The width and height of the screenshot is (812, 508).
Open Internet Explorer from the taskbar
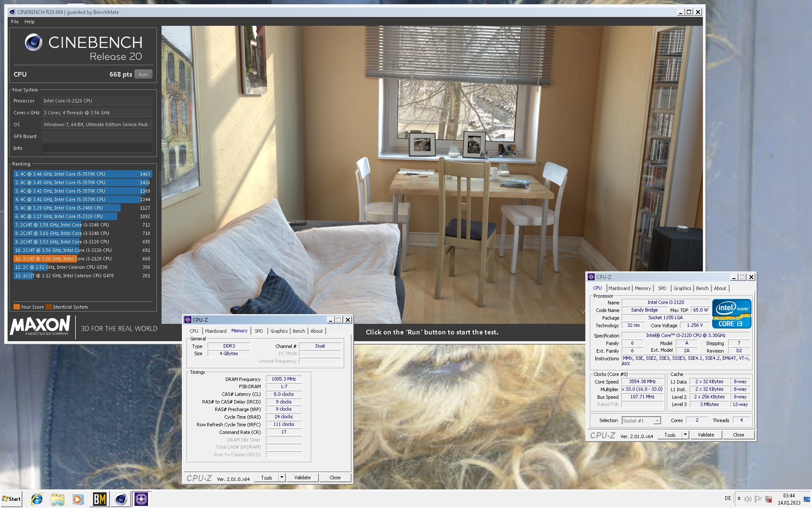click(x=37, y=499)
